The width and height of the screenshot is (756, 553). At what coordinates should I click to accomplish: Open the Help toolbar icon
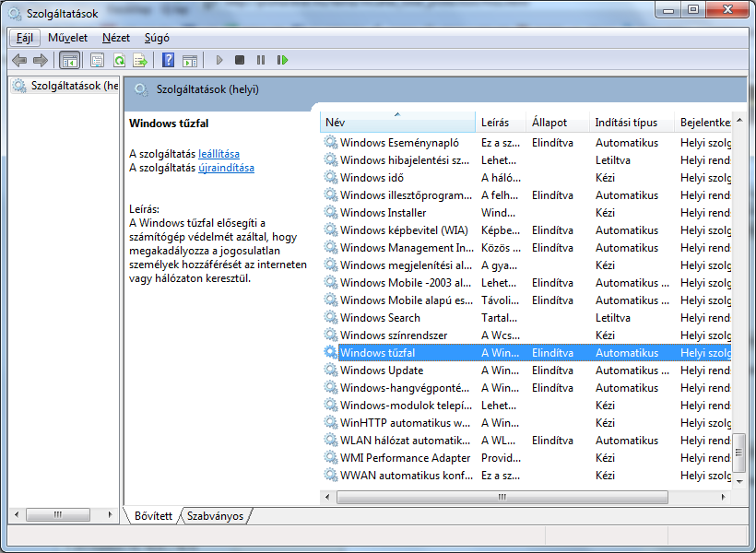click(x=169, y=60)
